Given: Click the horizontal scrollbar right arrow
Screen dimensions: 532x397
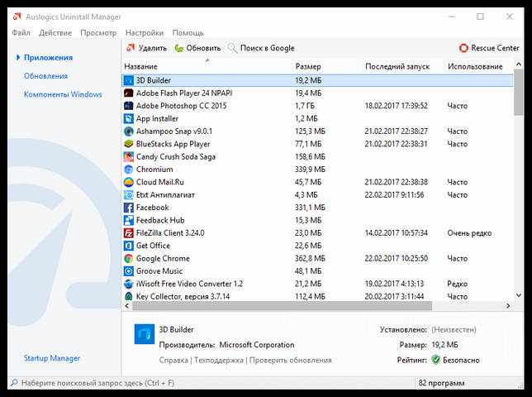Looking at the screenshot, I should [508, 306].
